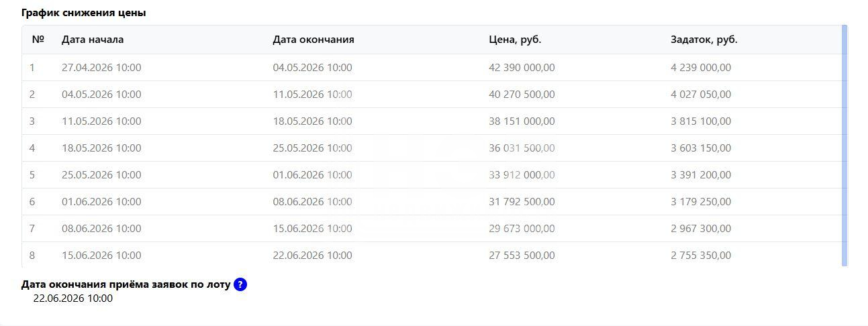Click end date 25.05.2026 10:00 in row 4
This screenshot has width=868, height=326.
click(x=312, y=148)
